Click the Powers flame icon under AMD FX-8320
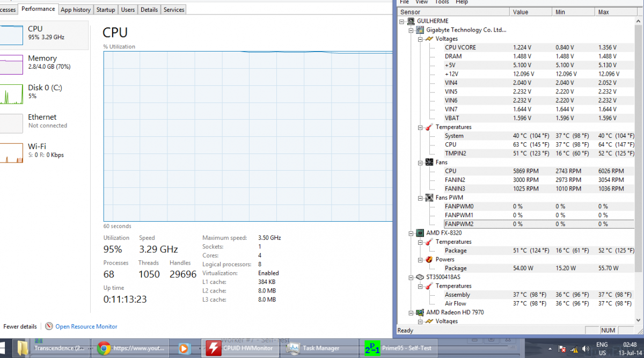This screenshot has height=358, width=644. click(x=429, y=259)
